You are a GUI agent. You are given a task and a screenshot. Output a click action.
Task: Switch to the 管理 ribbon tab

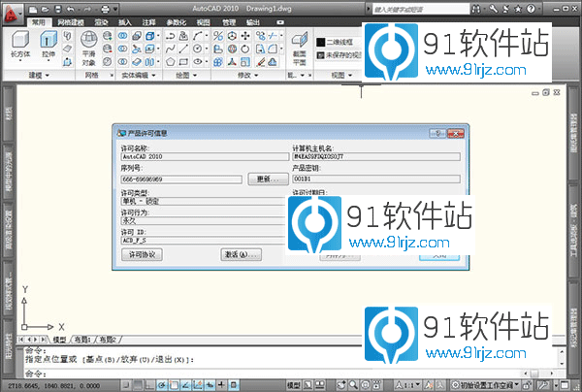[229, 22]
